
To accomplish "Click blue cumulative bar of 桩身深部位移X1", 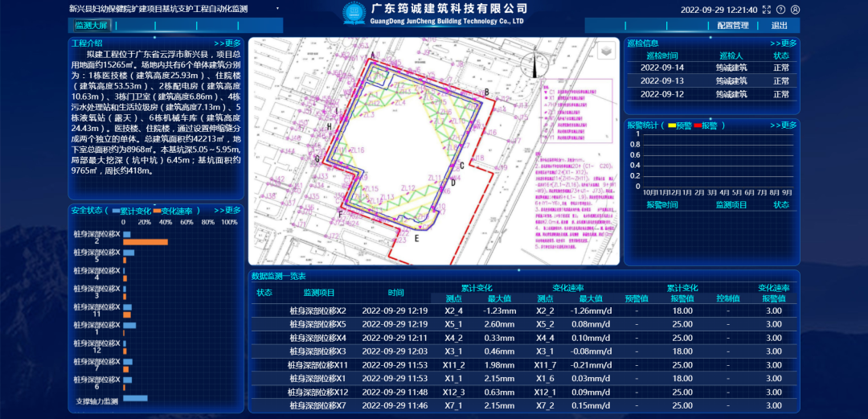I will point(129,326).
